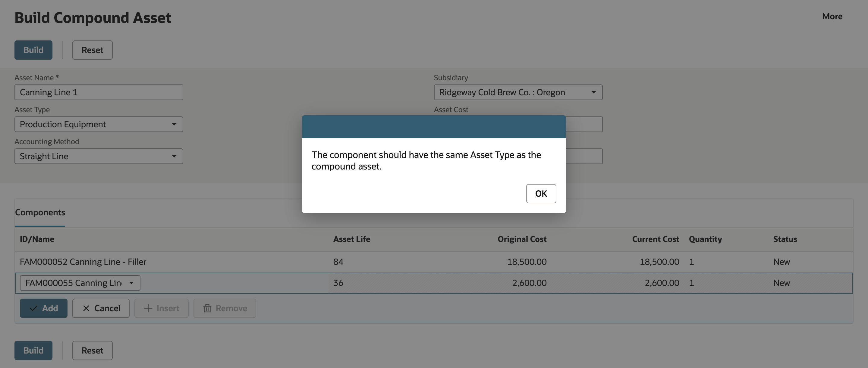Click the New status in FAM000055 row

click(x=782, y=283)
